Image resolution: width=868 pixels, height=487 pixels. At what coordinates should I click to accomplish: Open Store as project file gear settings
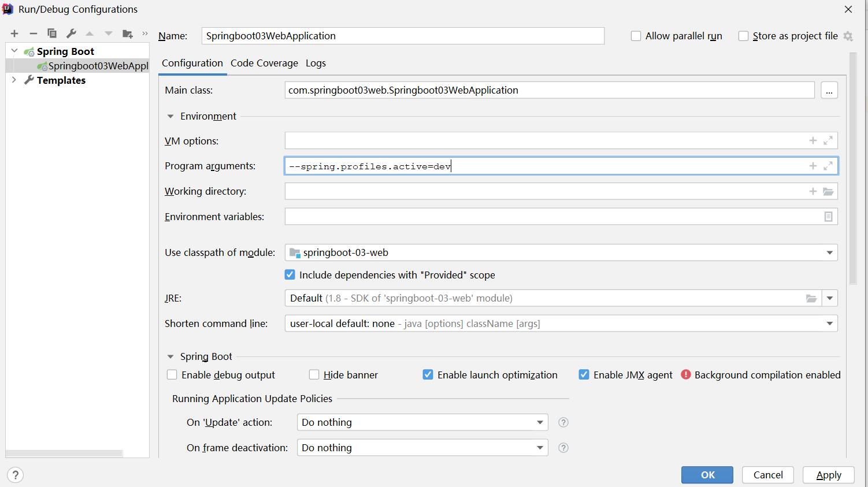click(x=848, y=36)
